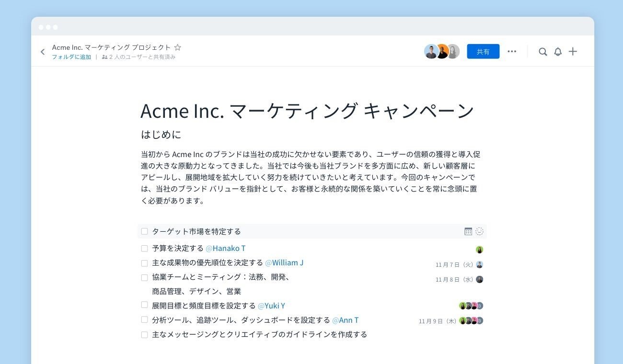The image size is (623, 364).
Task: Click the line 商品管理、デザイン、営業
Action: [x=196, y=291]
